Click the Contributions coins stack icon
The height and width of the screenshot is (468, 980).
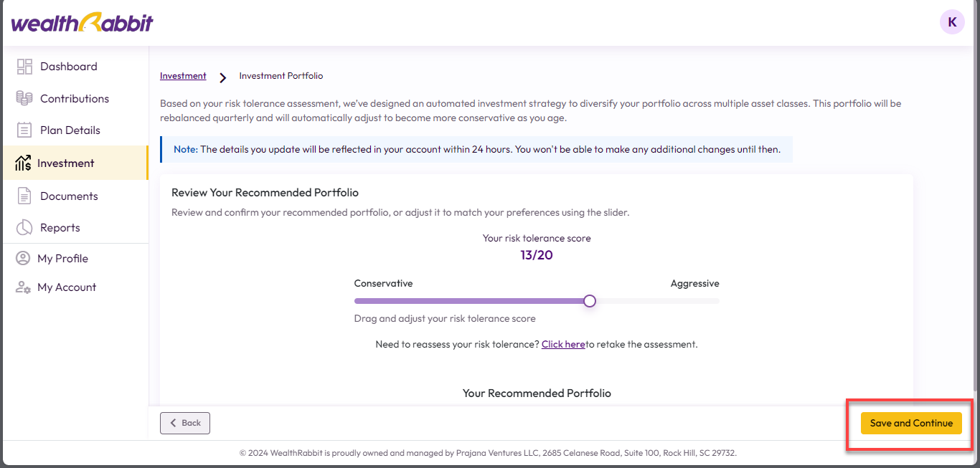point(24,98)
